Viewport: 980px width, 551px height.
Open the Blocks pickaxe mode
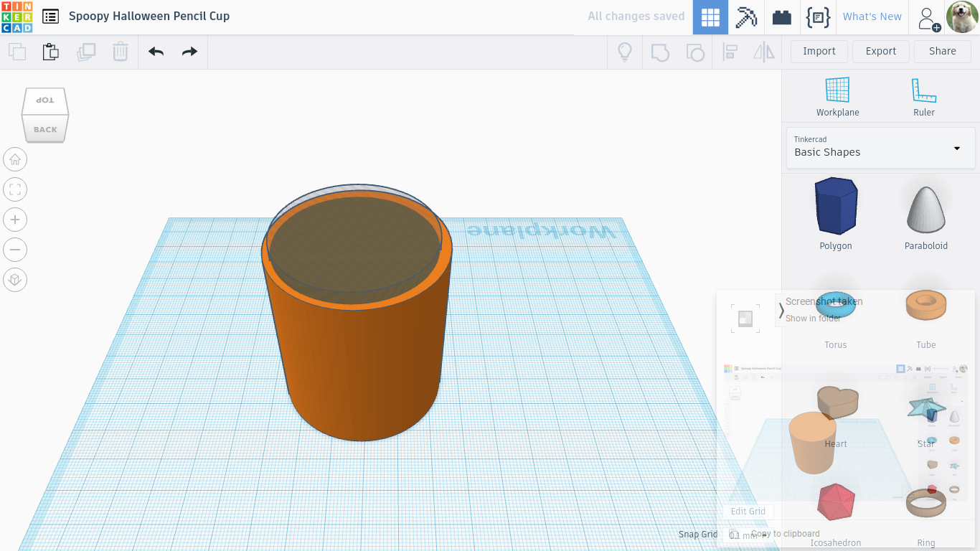coord(746,17)
